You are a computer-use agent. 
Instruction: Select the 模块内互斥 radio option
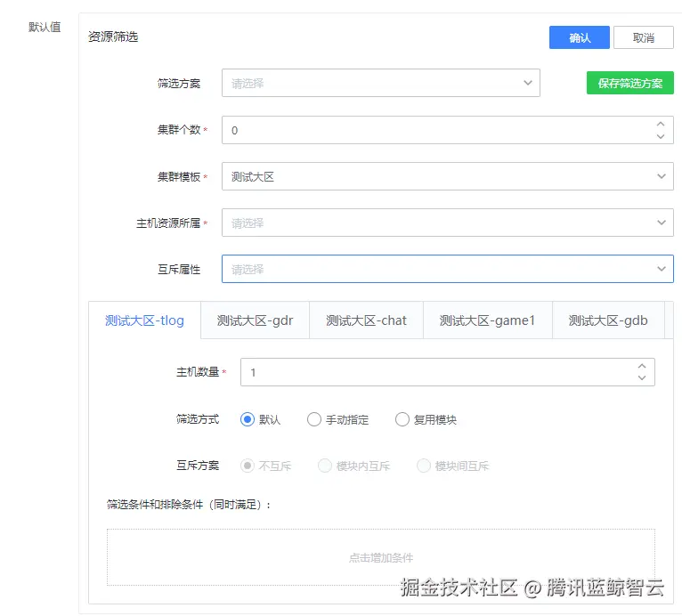[x=325, y=466]
